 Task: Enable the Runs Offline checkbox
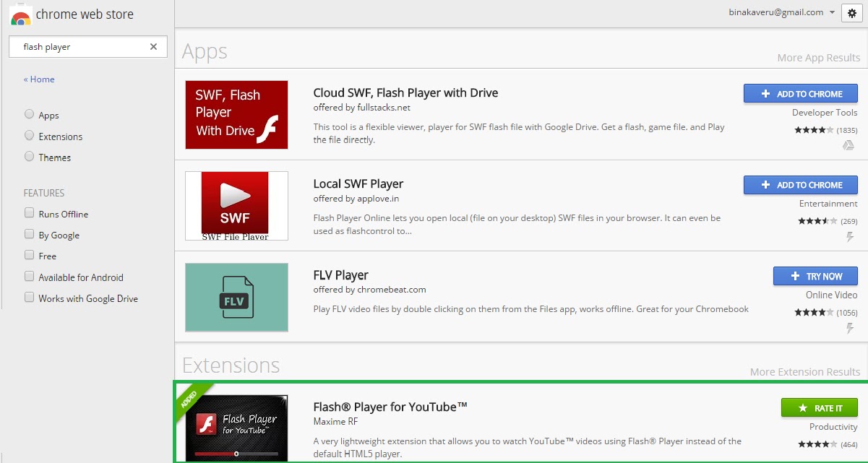pos(30,213)
